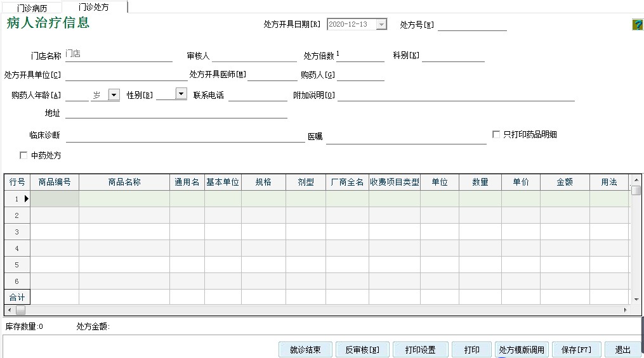
Task: Click the 规格 column header
Action: tap(264, 182)
